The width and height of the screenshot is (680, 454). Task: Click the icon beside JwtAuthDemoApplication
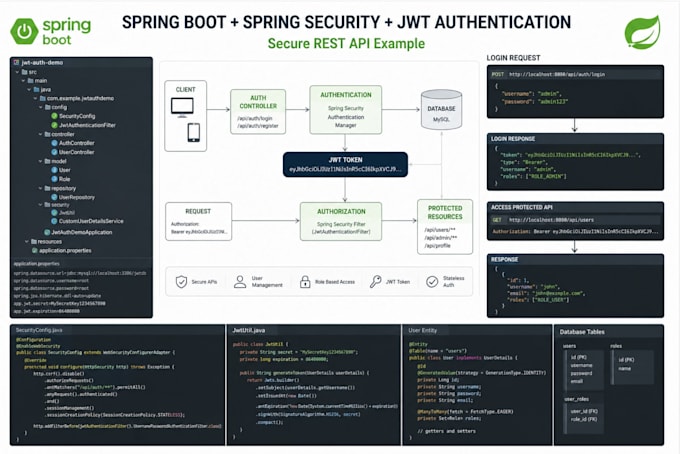point(47,232)
